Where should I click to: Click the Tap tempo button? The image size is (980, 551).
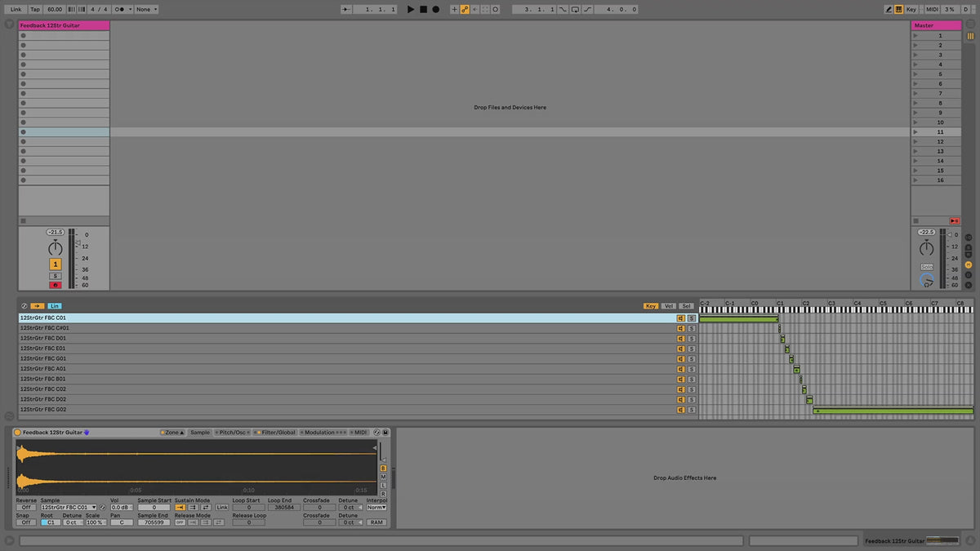point(35,9)
